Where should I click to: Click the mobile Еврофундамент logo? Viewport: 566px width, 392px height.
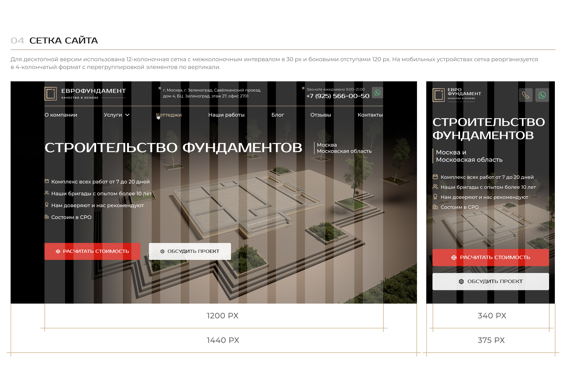[457, 95]
